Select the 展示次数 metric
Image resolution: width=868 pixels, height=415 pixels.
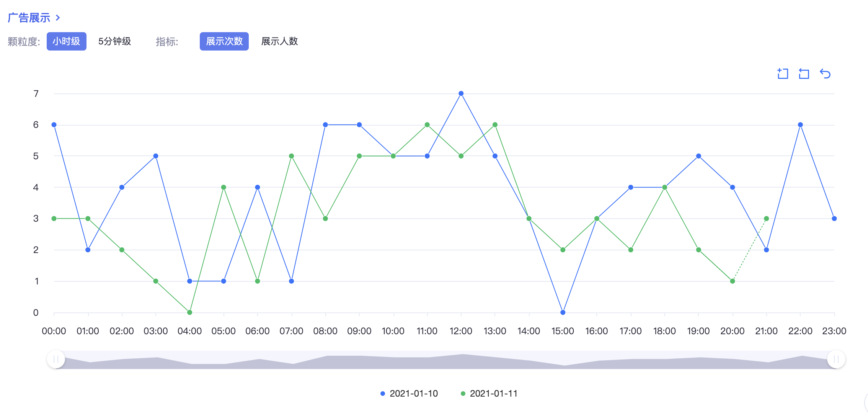[x=224, y=41]
